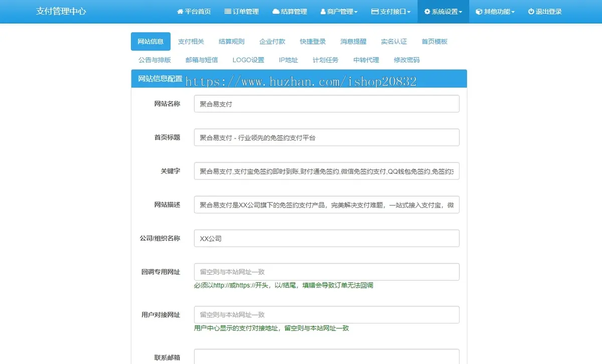Expand the 系统设置 dropdown caret

coord(461,12)
